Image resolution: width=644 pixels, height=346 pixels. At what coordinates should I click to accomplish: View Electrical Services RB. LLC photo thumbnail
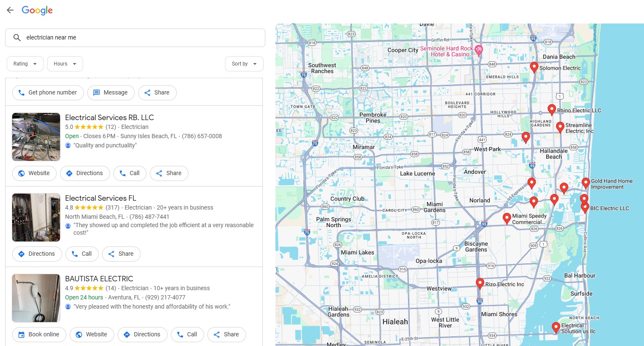coord(36,137)
